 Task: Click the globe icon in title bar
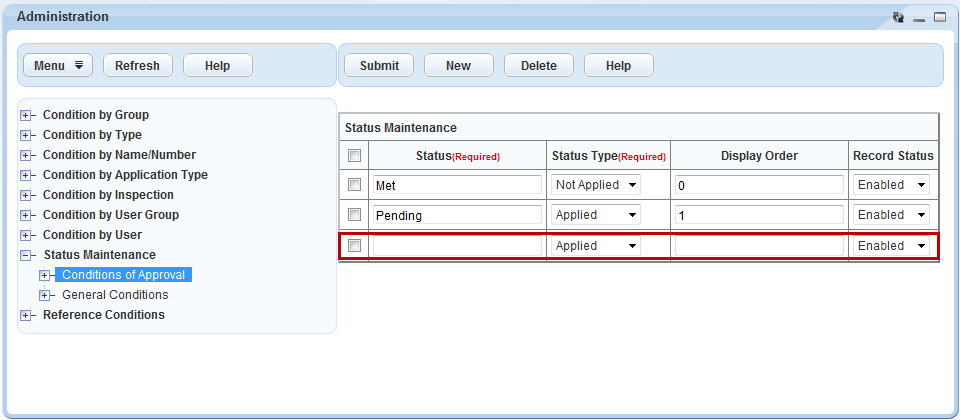[x=898, y=17]
